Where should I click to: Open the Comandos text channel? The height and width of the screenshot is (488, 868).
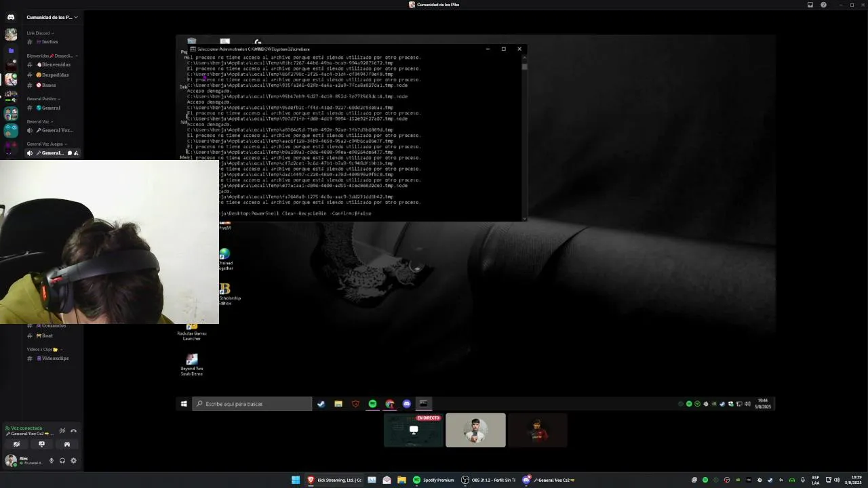tap(53, 326)
